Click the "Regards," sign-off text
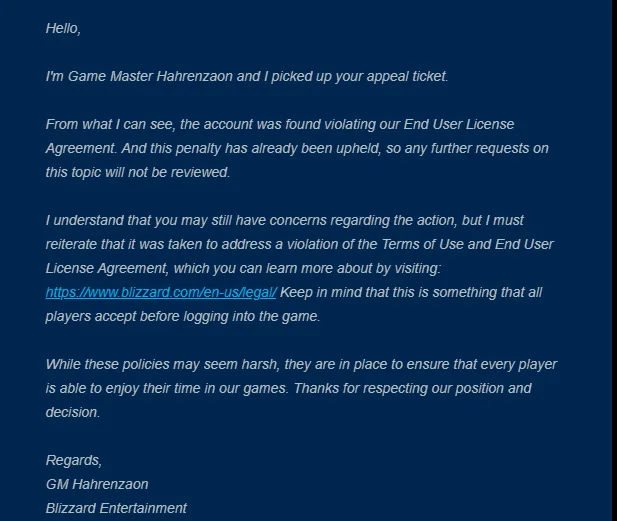Image resolution: width=617 pixels, height=521 pixels. tap(74, 460)
